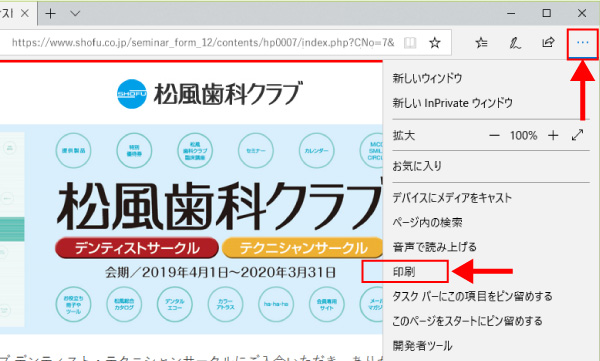Increase zoom with the plus button
600x361 pixels.
[553, 135]
